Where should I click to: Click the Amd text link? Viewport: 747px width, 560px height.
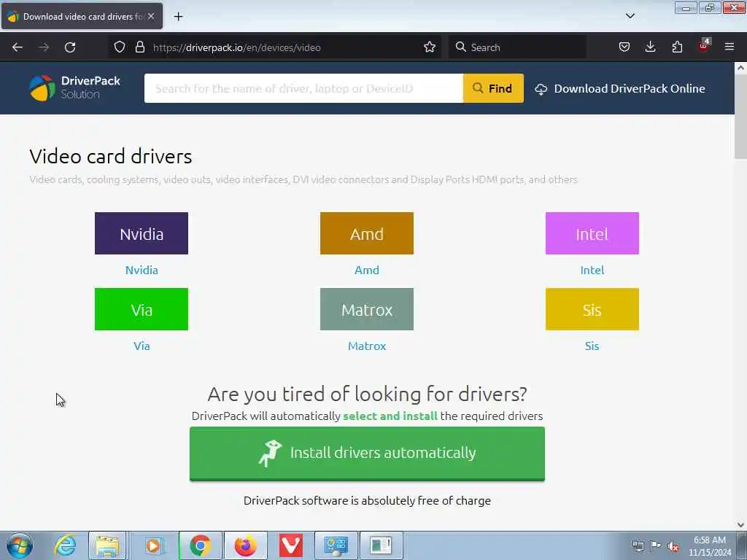(367, 270)
